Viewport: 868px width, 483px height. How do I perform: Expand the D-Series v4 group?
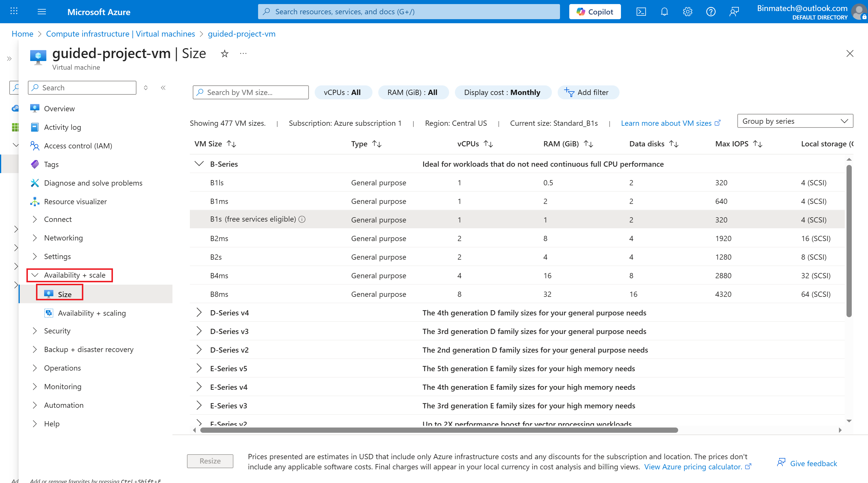pos(199,313)
